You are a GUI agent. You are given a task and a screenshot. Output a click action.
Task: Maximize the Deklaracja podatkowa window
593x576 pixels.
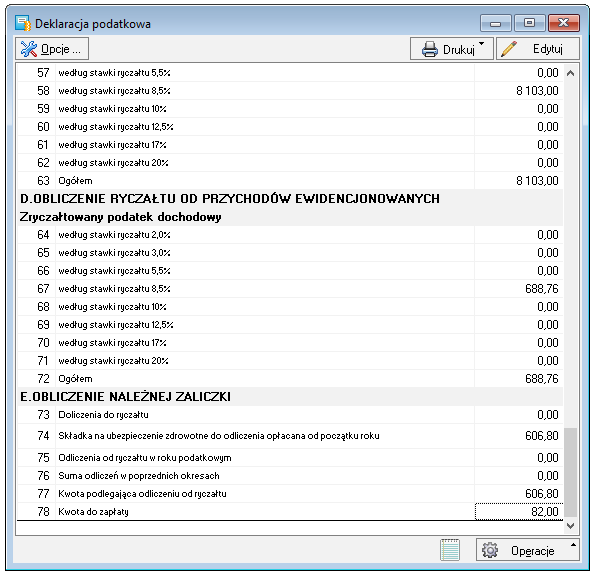pos(529,23)
